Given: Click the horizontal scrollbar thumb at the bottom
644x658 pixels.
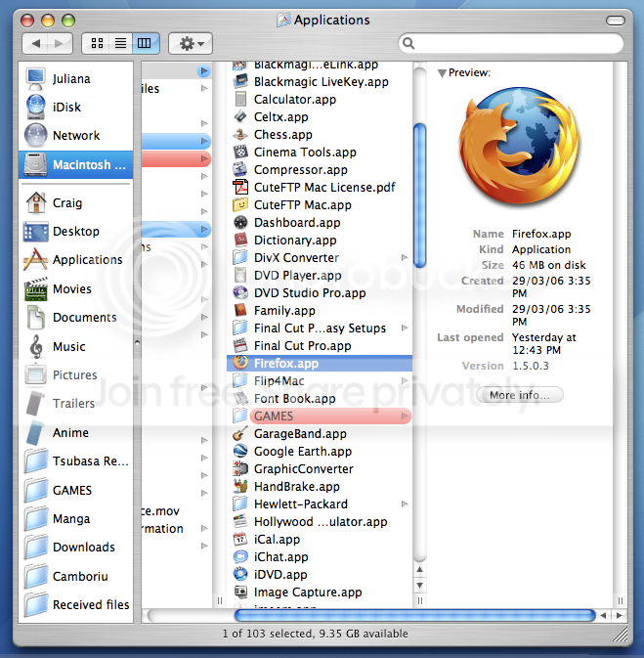Looking at the screenshot, I should click(x=415, y=616).
